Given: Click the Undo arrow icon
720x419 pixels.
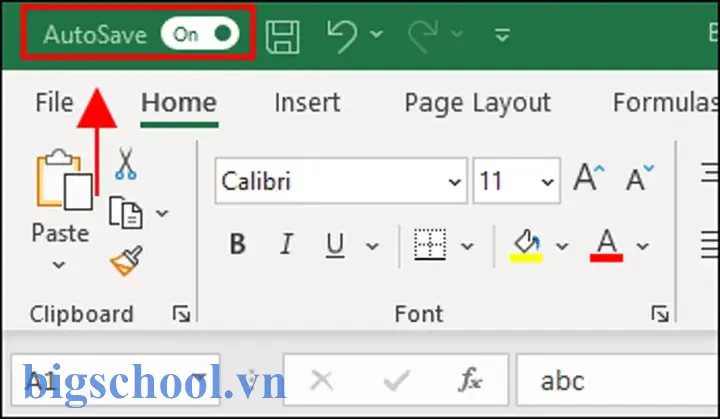Looking at the screenshot, I should click(342, 35).
